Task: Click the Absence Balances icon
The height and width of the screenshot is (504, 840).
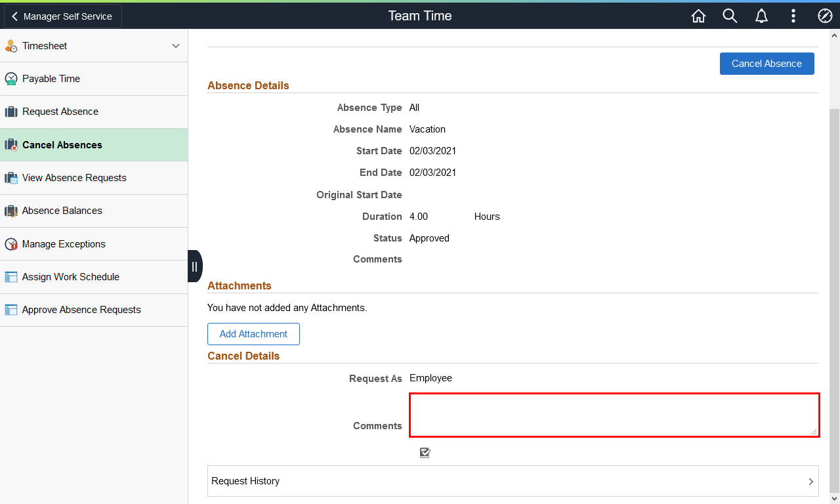Action: 11,211
